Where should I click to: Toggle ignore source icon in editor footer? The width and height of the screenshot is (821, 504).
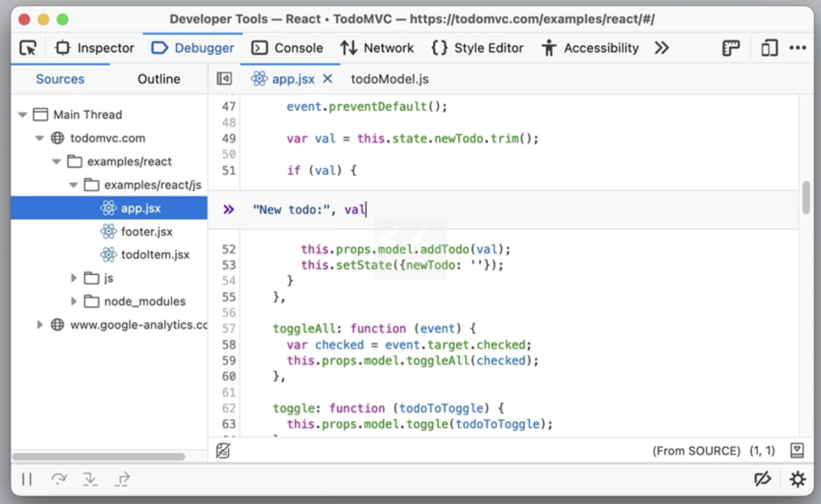tap(223, 451)
